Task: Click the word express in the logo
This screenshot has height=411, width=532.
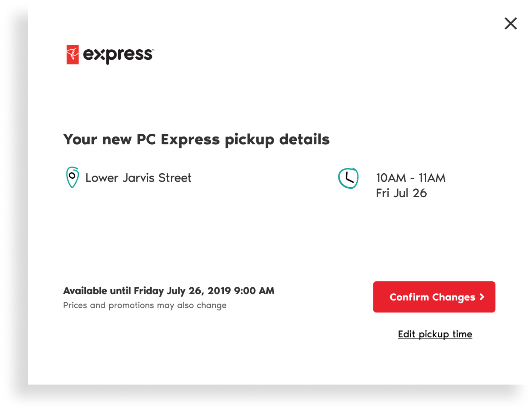Action: click(118, 55)
